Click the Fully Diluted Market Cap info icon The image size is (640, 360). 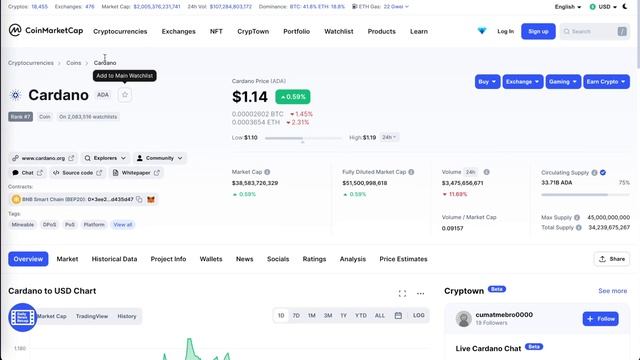point(411,172)
